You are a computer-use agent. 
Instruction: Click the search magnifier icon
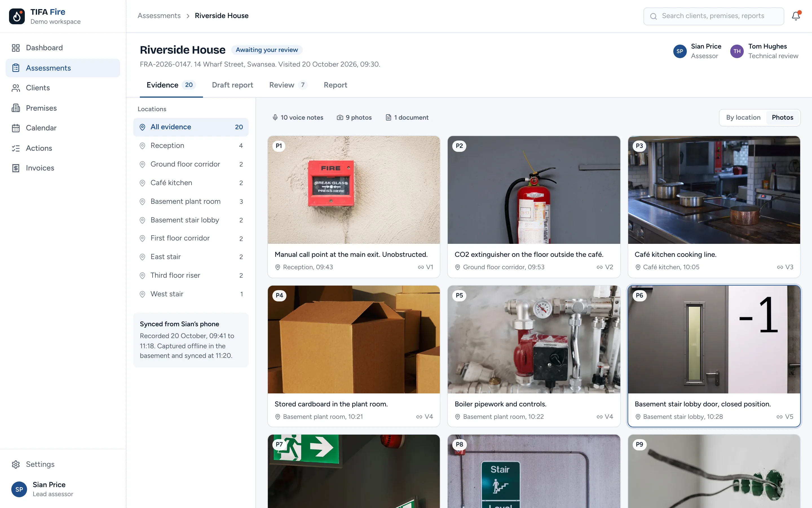click(653, 16)
